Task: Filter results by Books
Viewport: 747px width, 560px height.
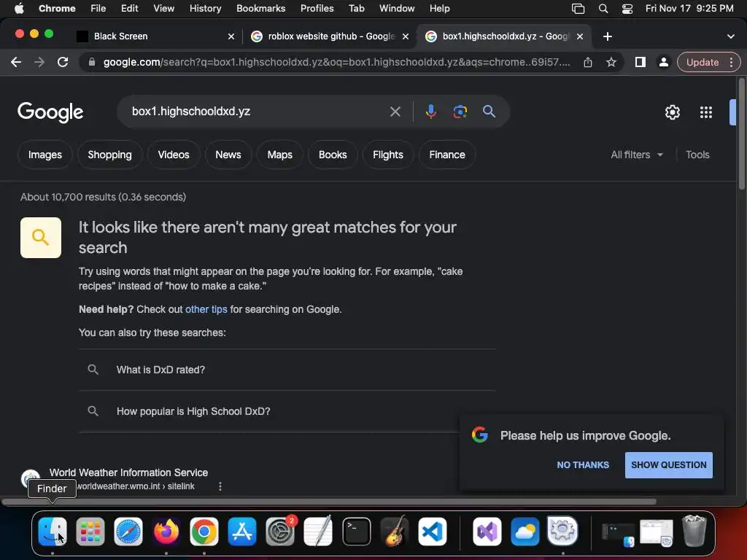Action: 333,155
